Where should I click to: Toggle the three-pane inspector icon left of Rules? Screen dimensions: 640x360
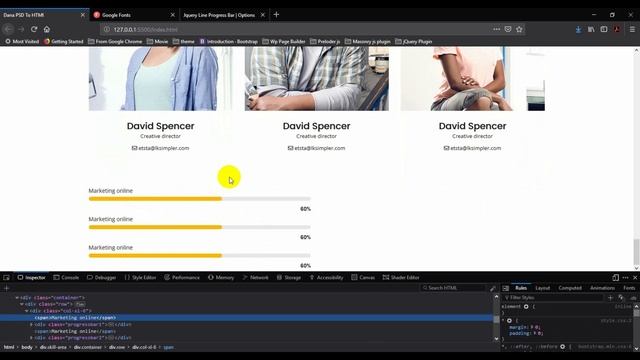(x=506, y=288)
